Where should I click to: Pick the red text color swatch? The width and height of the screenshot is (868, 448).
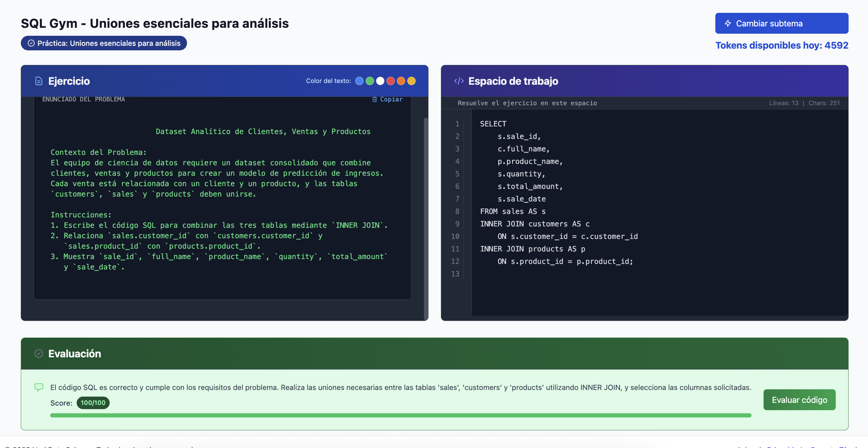coord(391,81)
